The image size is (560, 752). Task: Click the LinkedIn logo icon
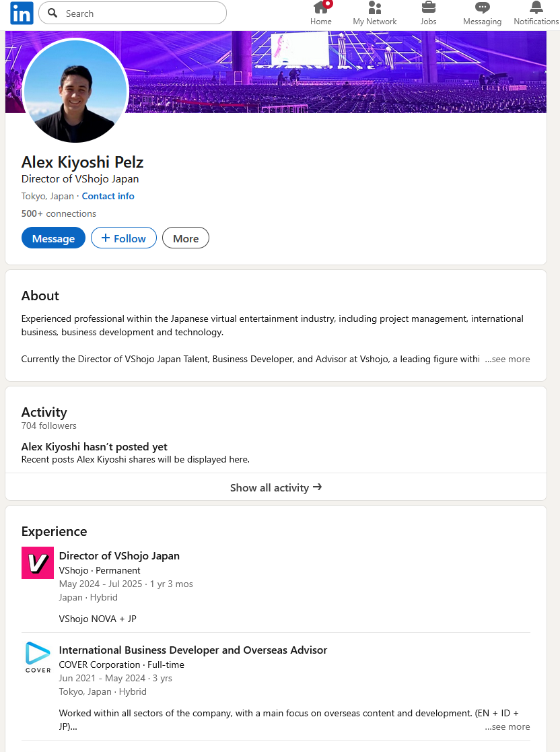22,13
